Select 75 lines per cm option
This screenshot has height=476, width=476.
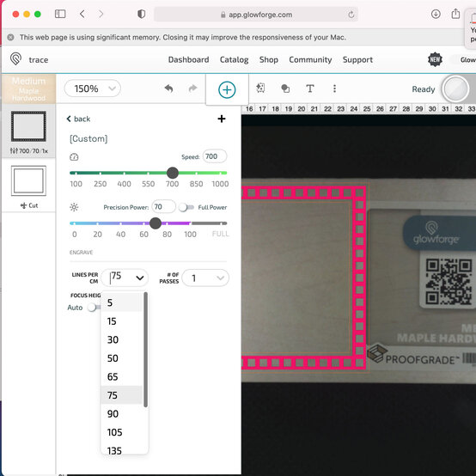[x=121, y=395]
